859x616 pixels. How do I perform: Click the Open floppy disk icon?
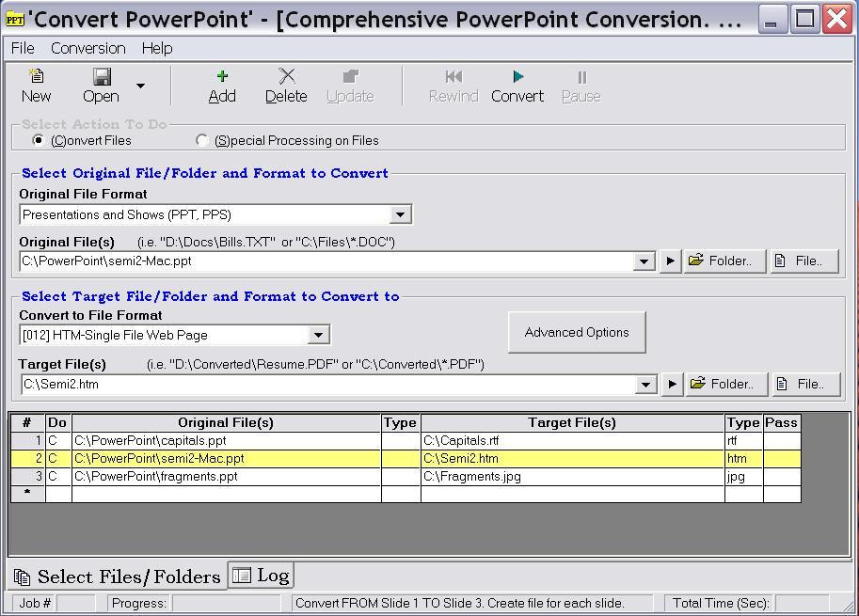pos(102,76)
